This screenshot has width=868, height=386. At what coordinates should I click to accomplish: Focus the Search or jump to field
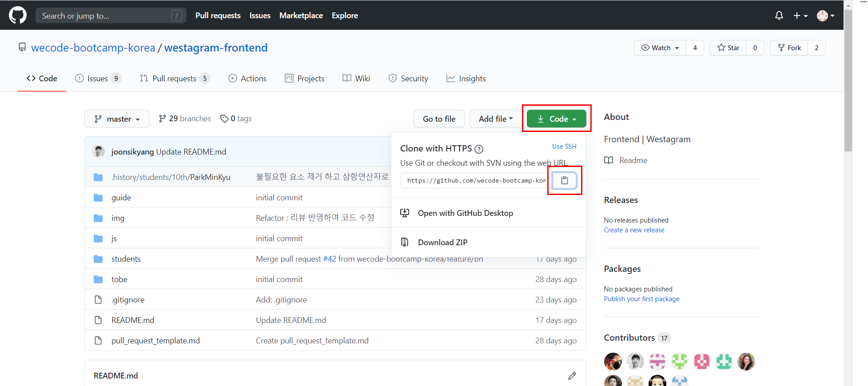tap(111, 16)
